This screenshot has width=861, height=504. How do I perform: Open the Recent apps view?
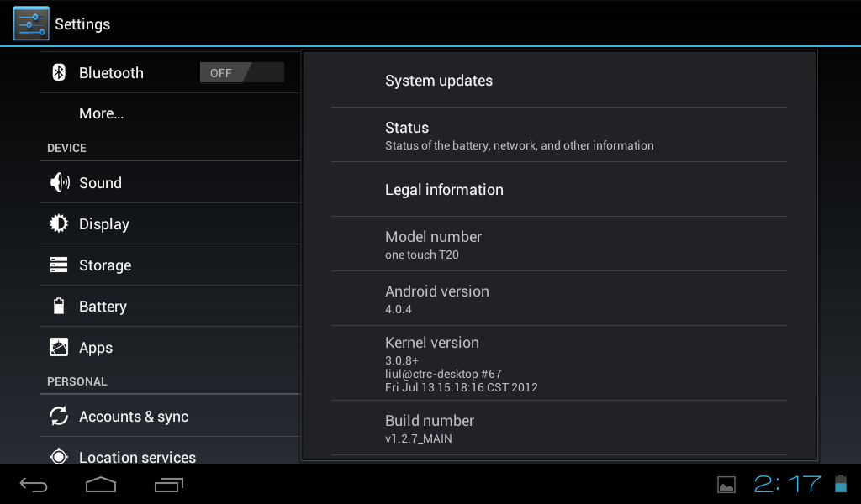click(168, 485)
